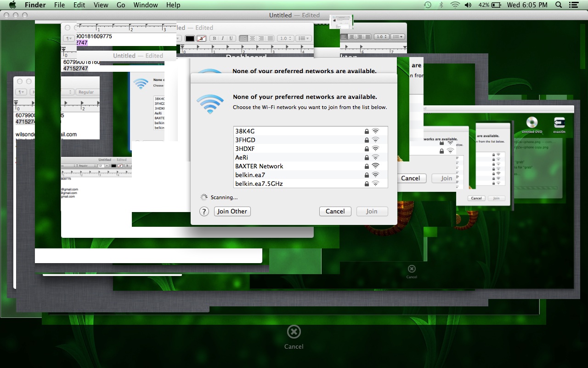Select the belkin.ea7 network

[311, 175]
